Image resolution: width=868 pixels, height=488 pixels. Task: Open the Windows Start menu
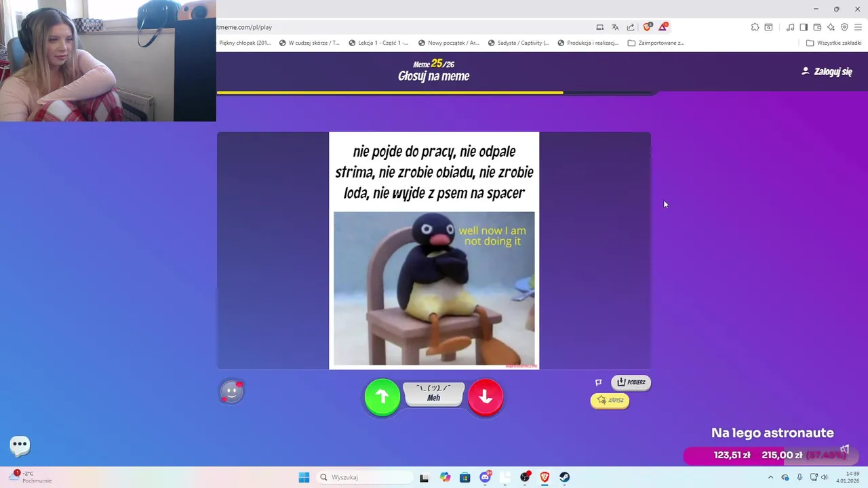coord(304,477)
